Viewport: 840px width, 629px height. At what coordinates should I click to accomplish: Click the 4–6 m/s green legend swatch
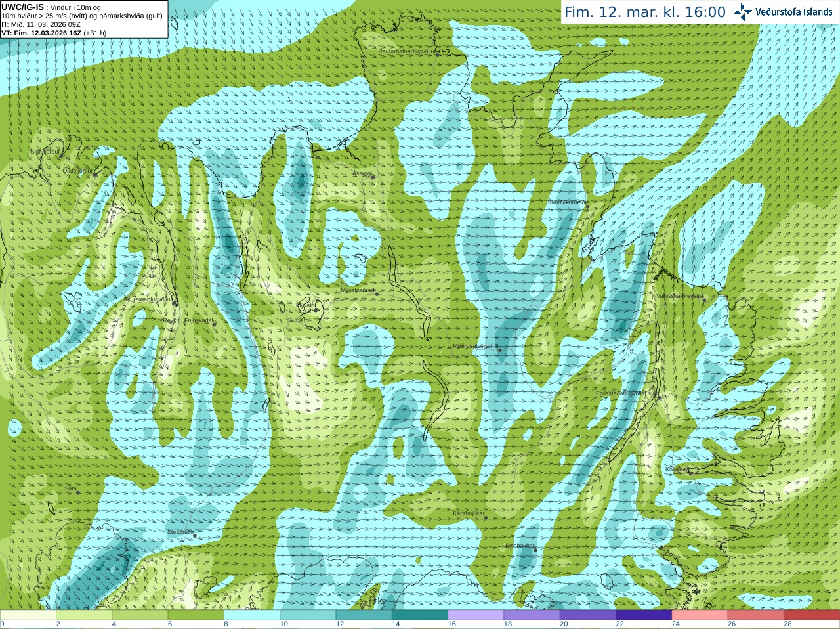click(x=140, y=615)
